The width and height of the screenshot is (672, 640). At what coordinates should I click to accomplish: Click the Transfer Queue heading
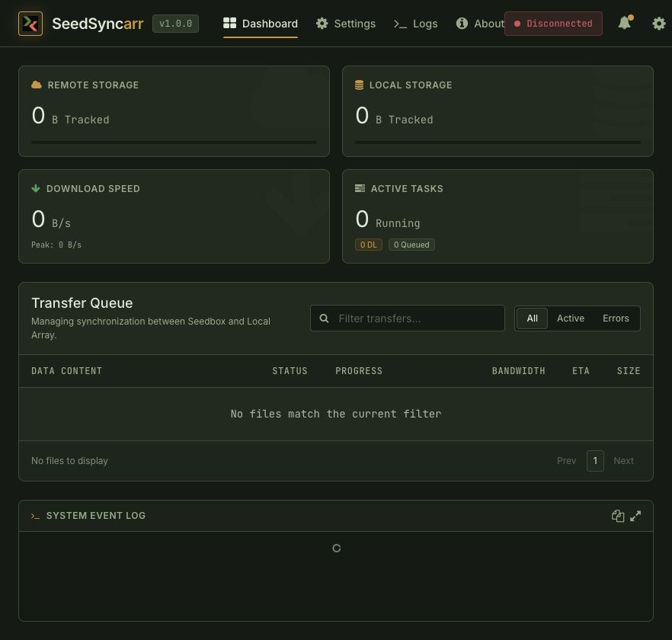tap(82, 303)
